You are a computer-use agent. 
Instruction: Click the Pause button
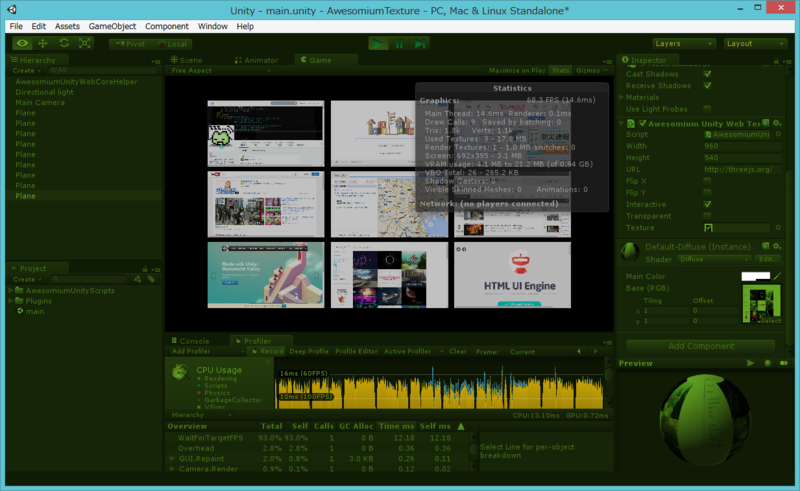399,44
